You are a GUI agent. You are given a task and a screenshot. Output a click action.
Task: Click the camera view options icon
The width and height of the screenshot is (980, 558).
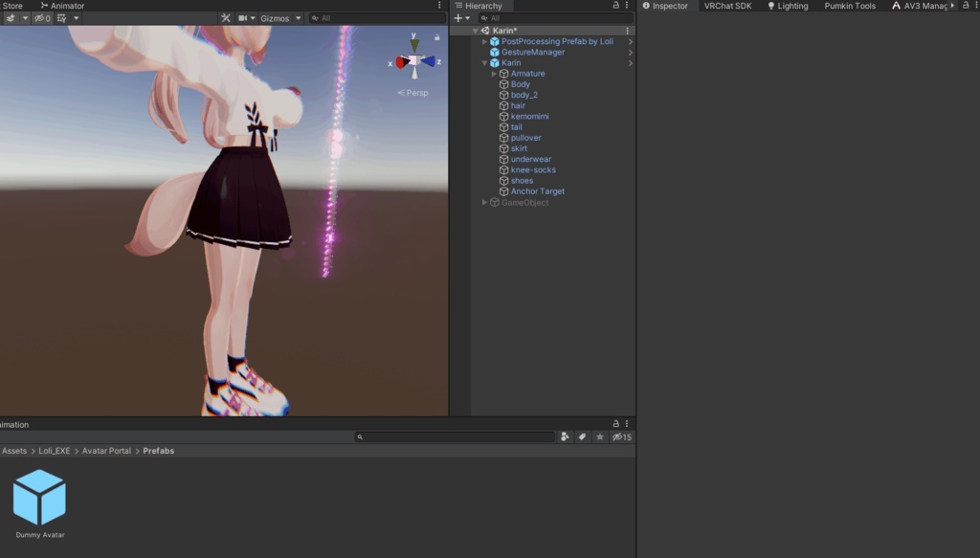coord(243,17)
